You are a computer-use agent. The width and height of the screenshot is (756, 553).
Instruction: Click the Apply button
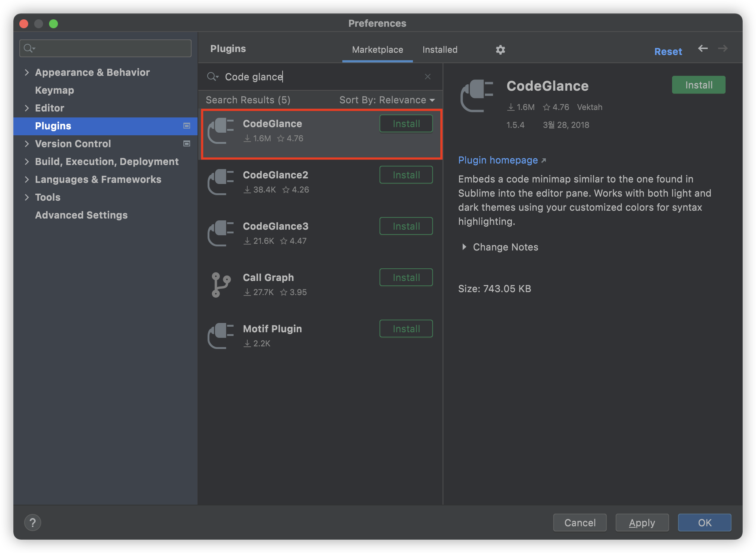click(642, 523)
